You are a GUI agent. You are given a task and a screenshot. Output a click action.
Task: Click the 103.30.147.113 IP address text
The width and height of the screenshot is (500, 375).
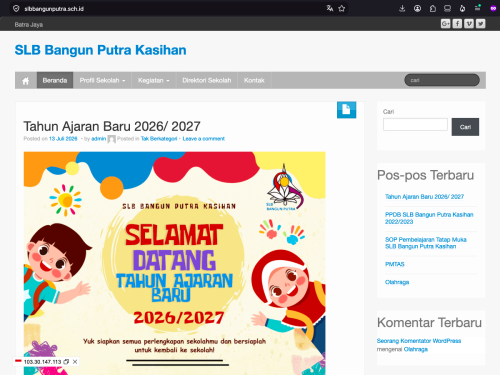click(x=42, y=362)
